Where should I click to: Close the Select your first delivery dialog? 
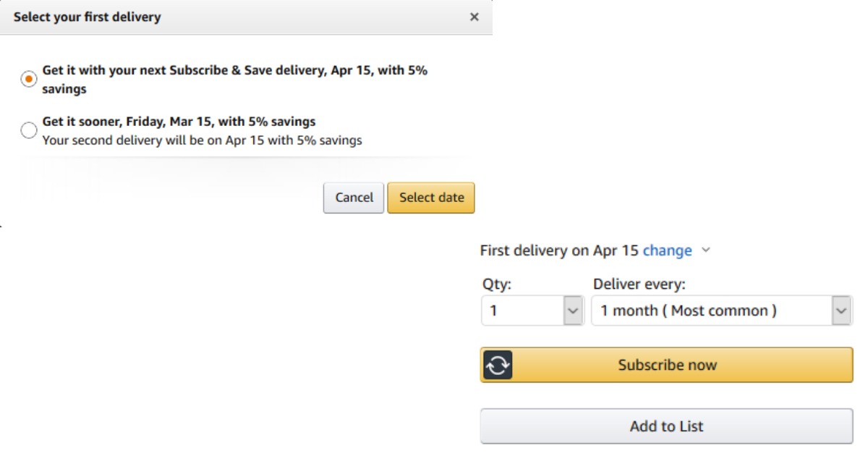[x=475, y=17]
